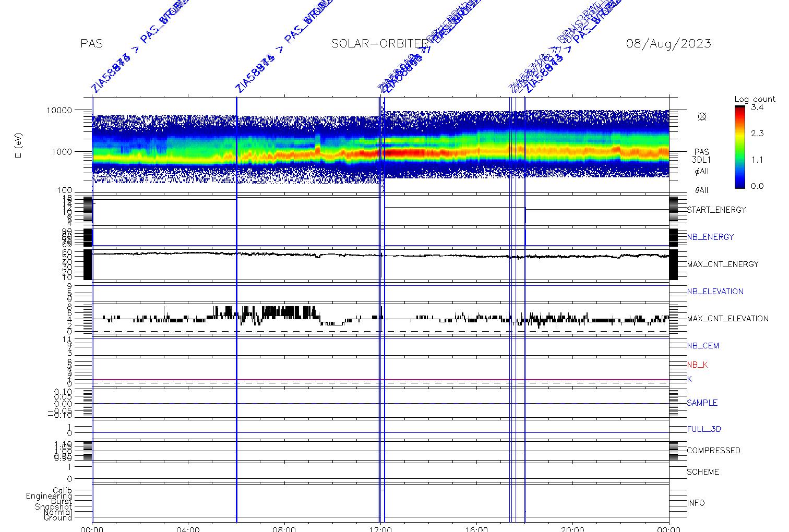Click the PAS title at the top

tap(92, 43)
